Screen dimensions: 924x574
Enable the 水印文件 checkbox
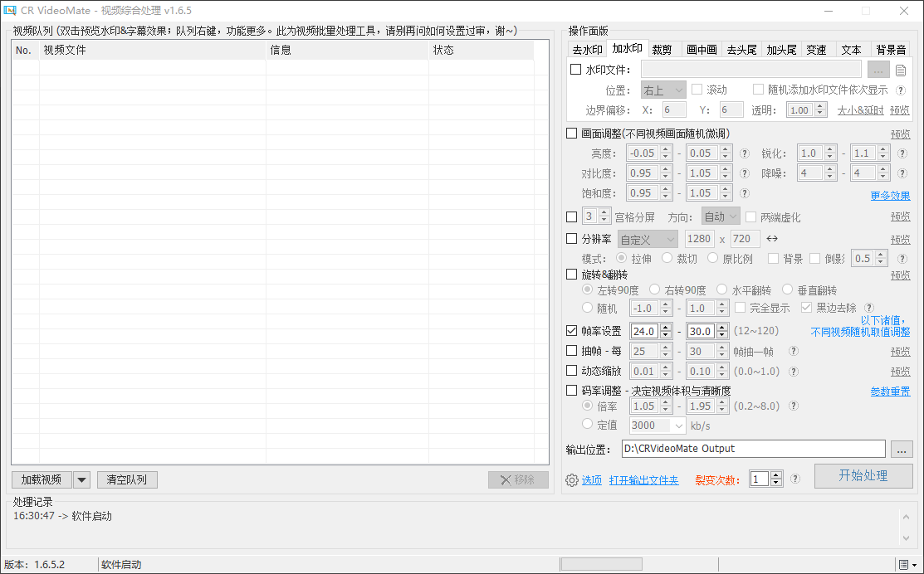tap(576, 70)
